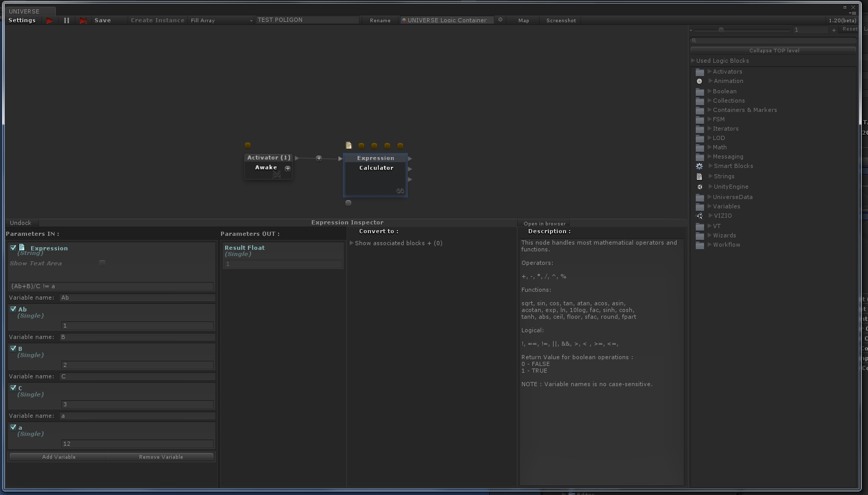Viewport: 868px width, 495px height.
Task: Click the plus icon on the Awake node
Action: [287, 168]
